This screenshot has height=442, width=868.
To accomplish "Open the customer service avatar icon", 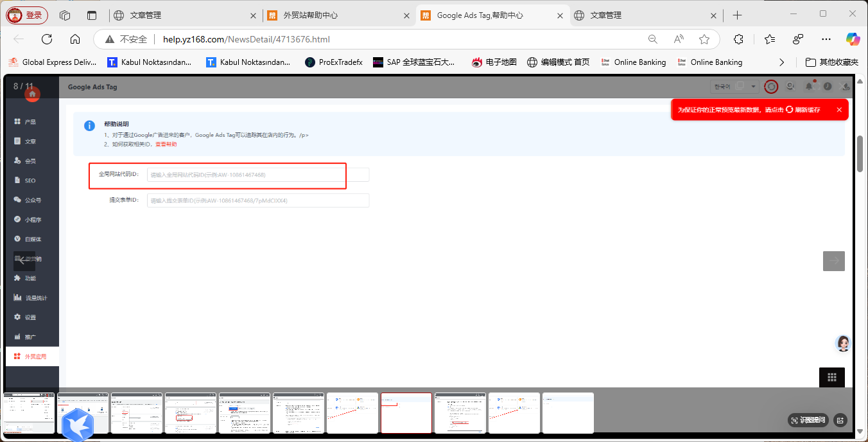I will coord(843,344).
